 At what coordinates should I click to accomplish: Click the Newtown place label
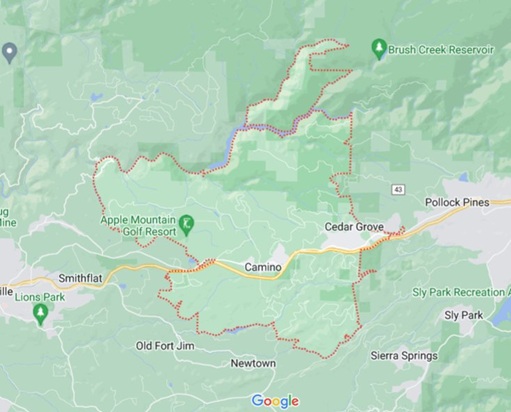click(253, 363)
